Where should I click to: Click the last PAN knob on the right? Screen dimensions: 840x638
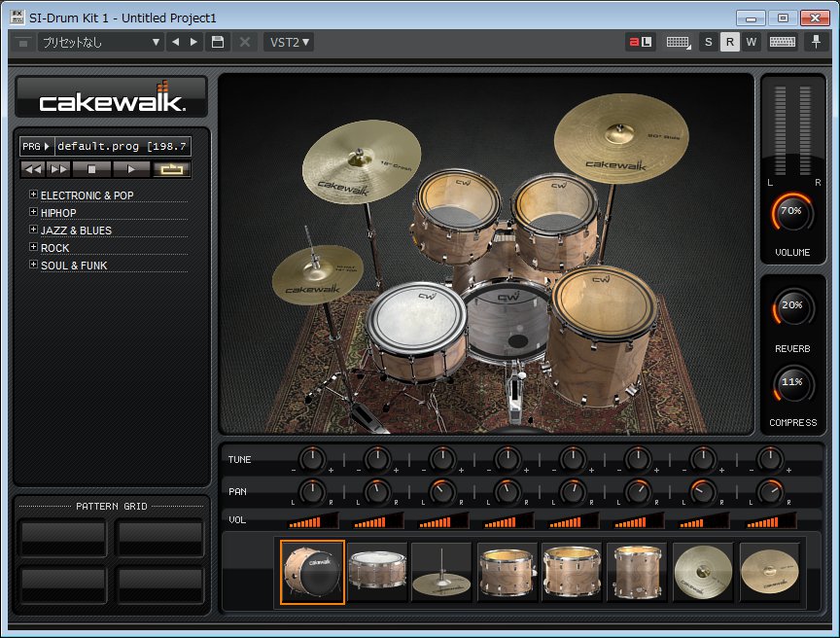[x=770, y=491]
